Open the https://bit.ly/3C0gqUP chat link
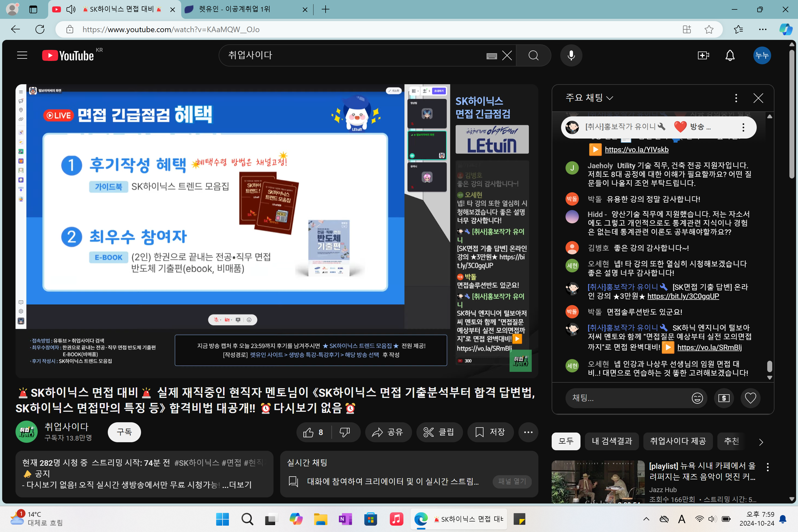This screenshot has width=798, height=532. coord(683,296)
